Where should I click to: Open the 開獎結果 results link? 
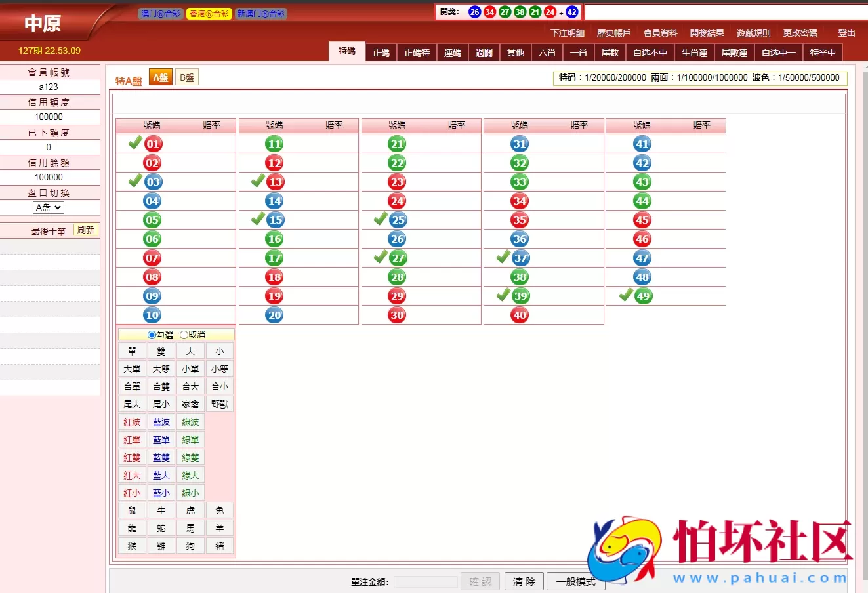pyautogui.click(x=707, y=33)
